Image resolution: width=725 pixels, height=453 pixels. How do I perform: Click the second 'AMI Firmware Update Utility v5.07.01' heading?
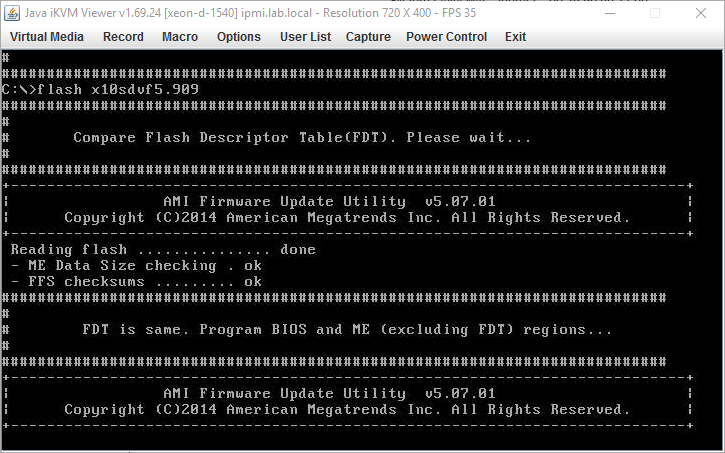tap(329, 393)
